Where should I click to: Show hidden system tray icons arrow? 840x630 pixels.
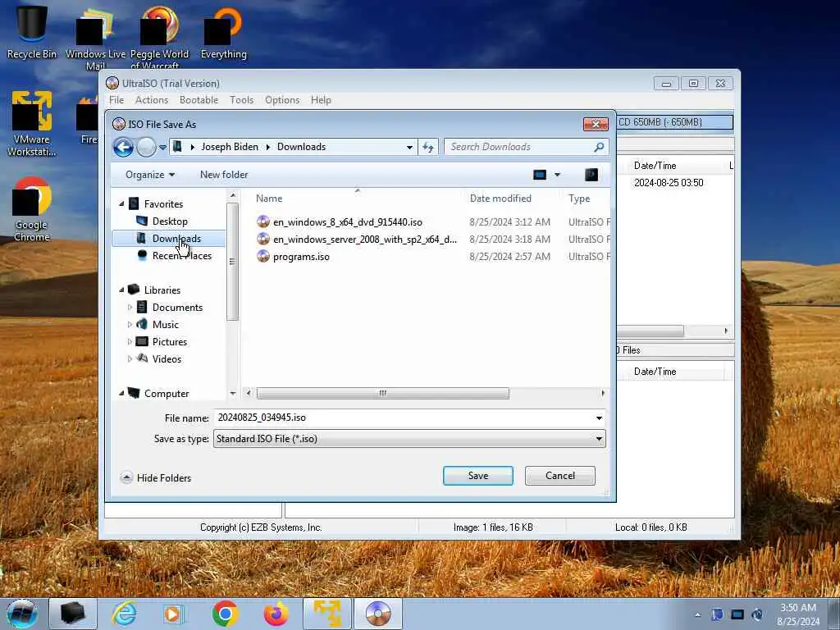pyautogui.click(x=697, y=614)
